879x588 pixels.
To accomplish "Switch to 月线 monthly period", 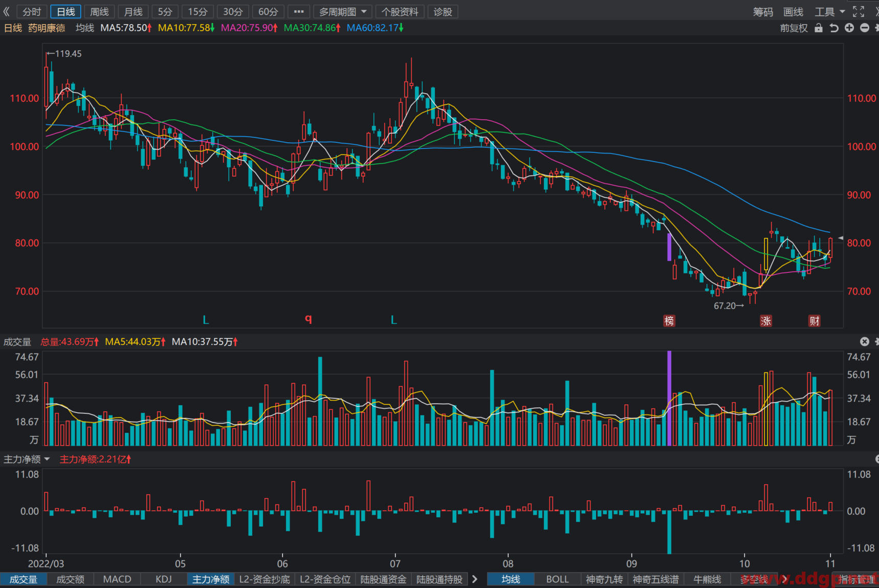I will click(134, 11).
